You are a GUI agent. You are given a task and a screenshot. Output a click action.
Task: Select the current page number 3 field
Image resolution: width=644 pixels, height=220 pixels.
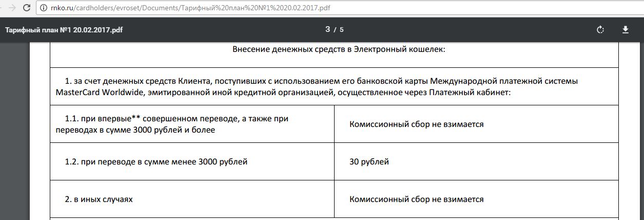click(327, 29)
